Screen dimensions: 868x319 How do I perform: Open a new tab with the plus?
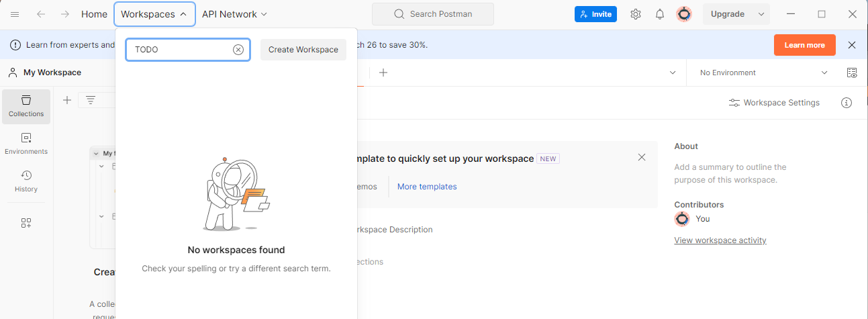tap(383, 73)
